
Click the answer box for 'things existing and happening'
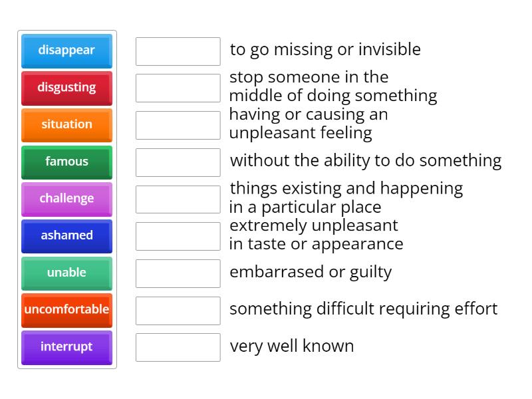pyautogui.click(x=177, y=198)
